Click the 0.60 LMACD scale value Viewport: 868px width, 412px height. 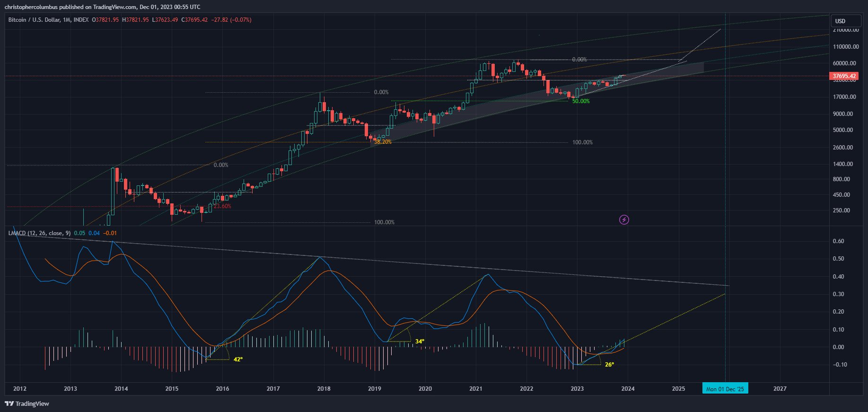pos(838,241)
